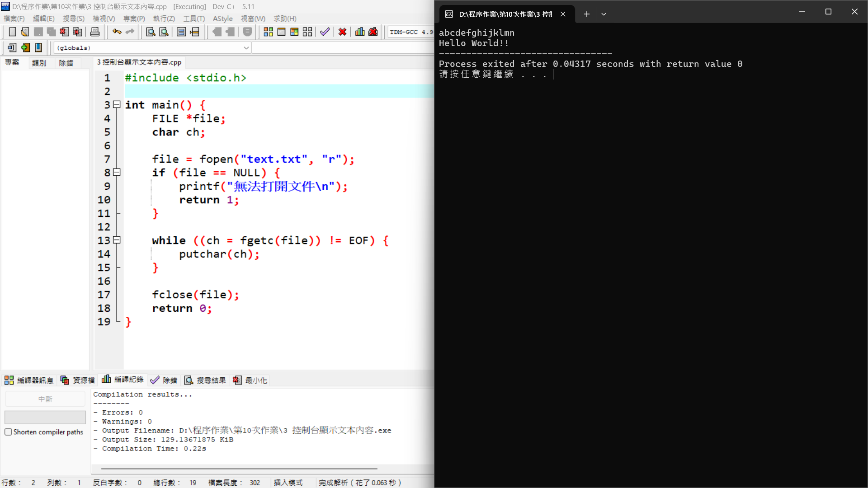This screenshot has width=868, height=488.
Task: Click the Print toolbar icon
Action: 95,32
